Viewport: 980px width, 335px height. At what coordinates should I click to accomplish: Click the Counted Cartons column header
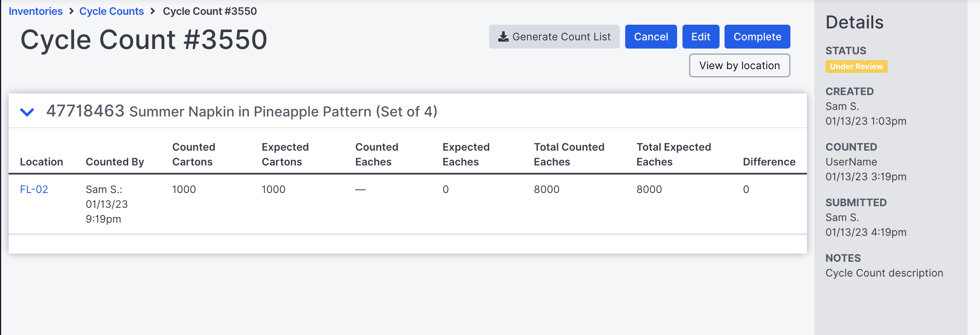click(x=194, y=154)
